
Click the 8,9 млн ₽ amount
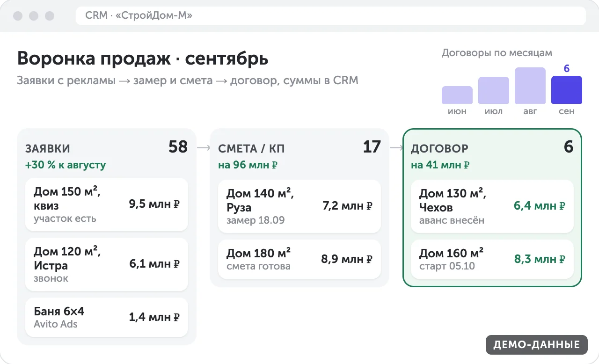point(347,259)
